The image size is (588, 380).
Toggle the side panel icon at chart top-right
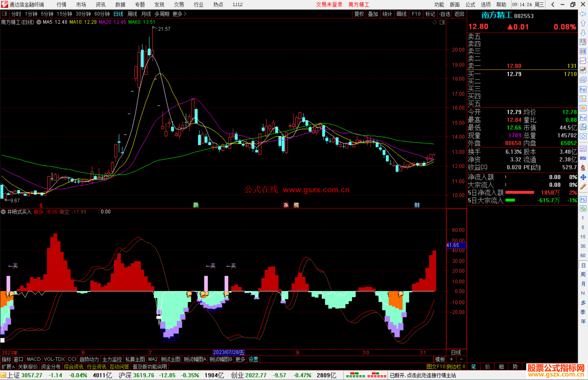tap(442, 22)
